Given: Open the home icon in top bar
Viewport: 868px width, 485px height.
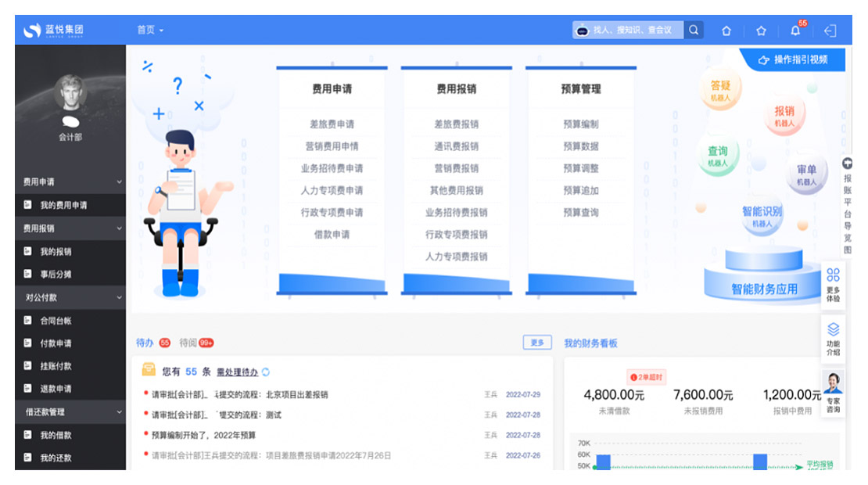Looking at the screenshot, I should (x=726, y=31).
